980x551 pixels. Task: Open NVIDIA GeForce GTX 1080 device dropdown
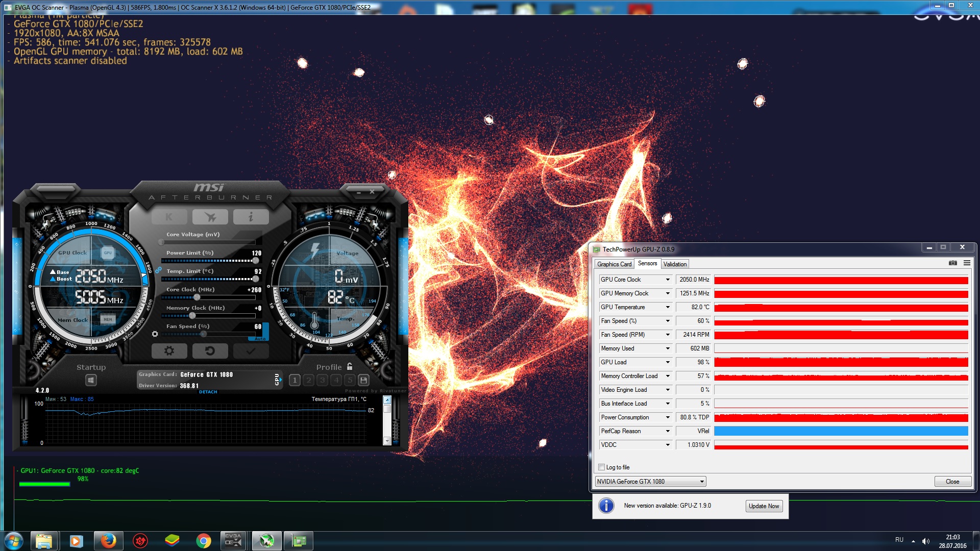[702, 482]
